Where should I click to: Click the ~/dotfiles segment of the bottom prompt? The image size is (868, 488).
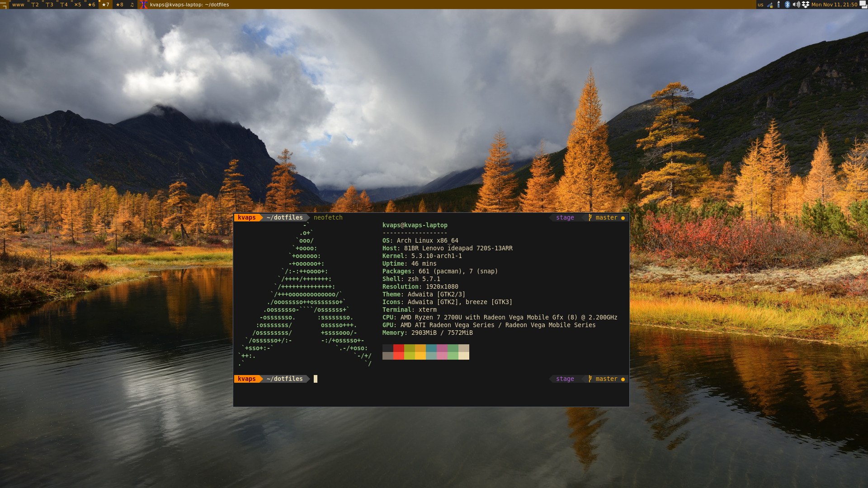click(x=285, y=379)
